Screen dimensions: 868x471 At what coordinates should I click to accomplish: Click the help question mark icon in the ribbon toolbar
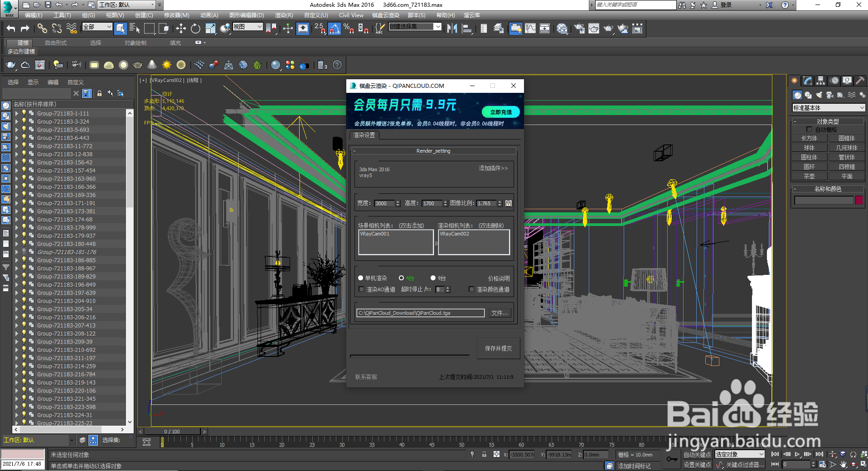(x=337, y=65)
